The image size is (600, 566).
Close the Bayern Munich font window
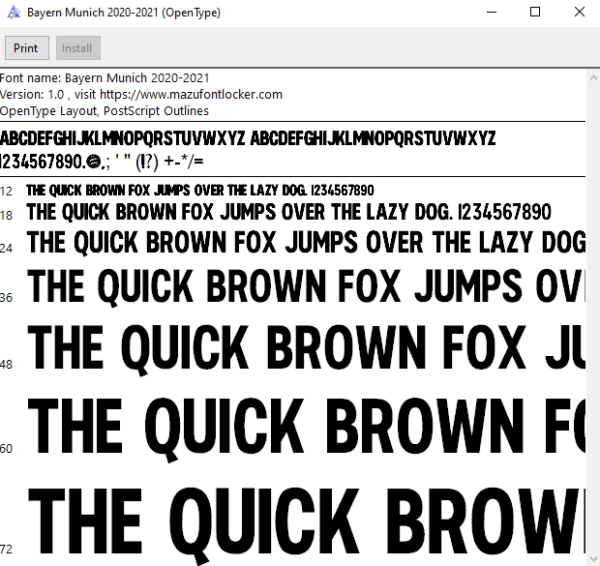(x=579, y=12)
